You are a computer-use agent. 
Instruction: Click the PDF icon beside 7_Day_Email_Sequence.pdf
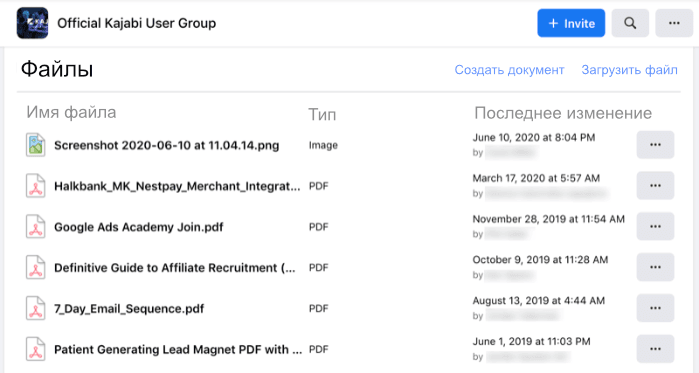coord(36,308)
